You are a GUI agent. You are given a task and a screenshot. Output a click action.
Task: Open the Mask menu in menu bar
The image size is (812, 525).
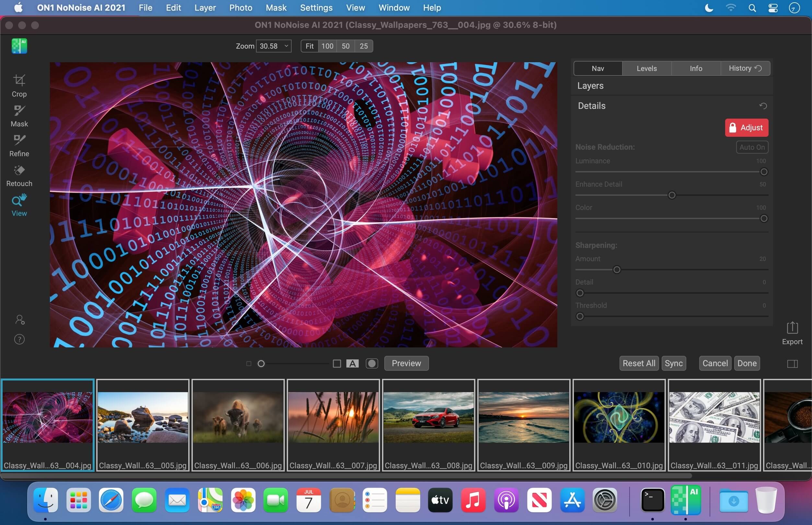tap(276, 7)
